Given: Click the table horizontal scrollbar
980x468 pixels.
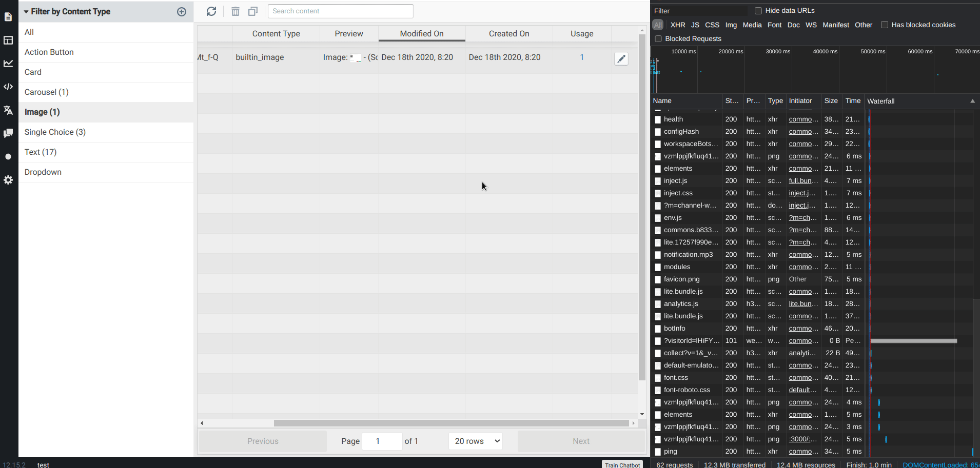Looking at the screenshot, I should (x=452, y=423).
